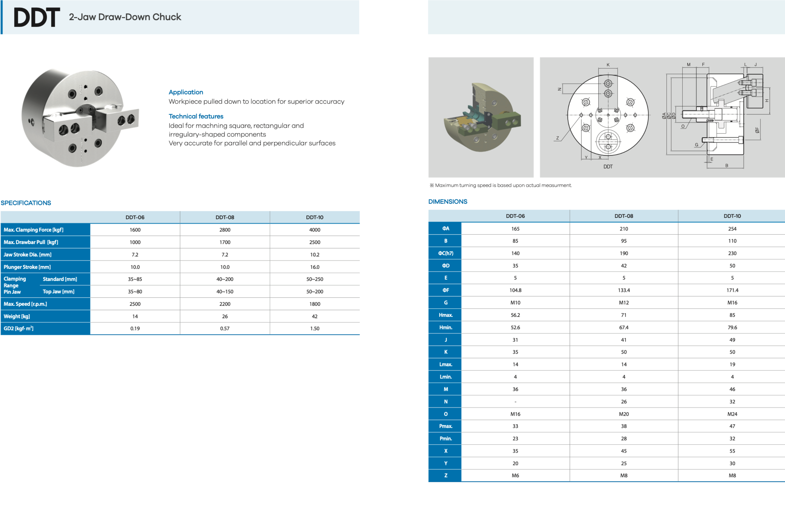Select DDT-10 column header in Dimensions table
This screenshot has height=532, width=785.
tap(732, 216)
